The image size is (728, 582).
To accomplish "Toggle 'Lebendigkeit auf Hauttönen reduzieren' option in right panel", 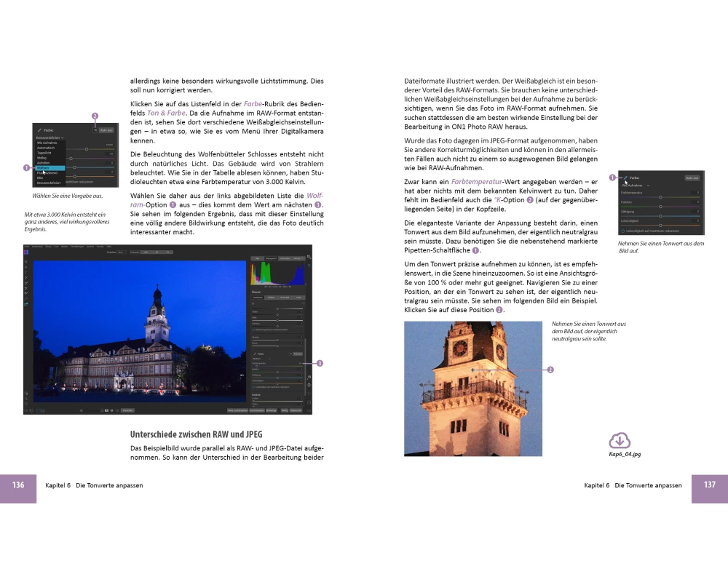I will coord(623,231).
